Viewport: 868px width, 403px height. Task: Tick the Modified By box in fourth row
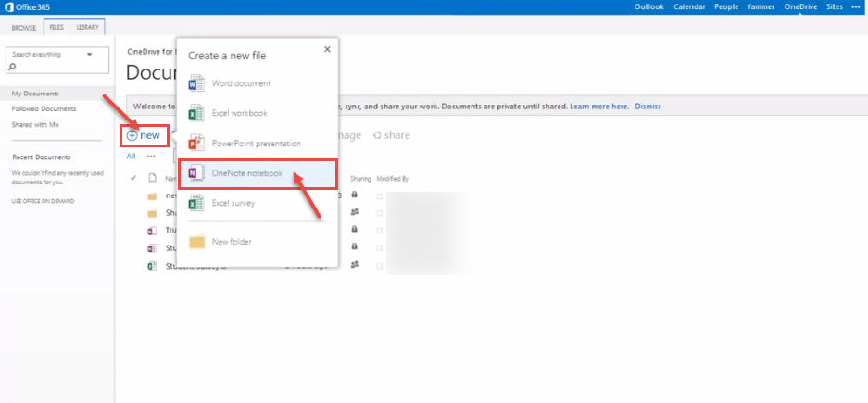(379, 248)
